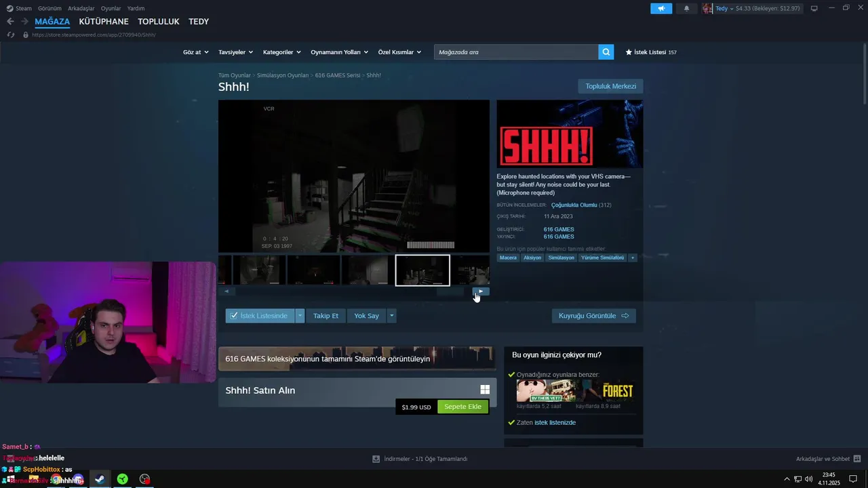Viewport: 868px width, 488px height.
Task: Open the Görünüm menu
Action: coord(50,8)
